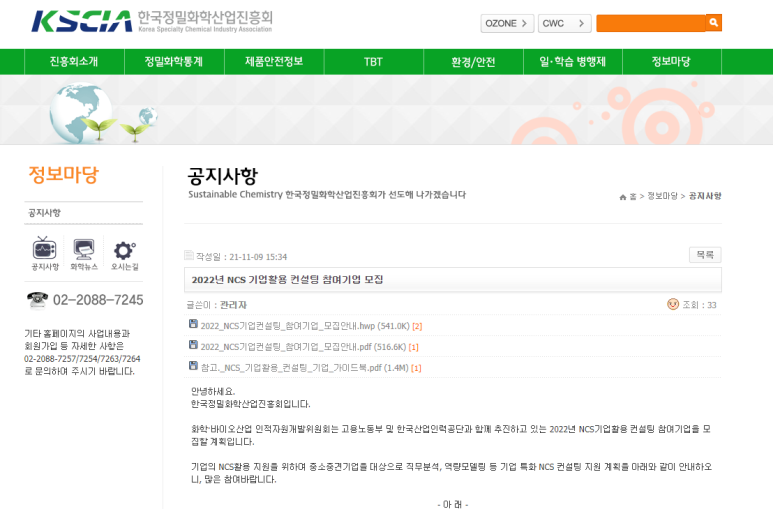Open the 진흥회소개 menu
The width and height of the screenshot is (773, 509).
pos(74,62)
